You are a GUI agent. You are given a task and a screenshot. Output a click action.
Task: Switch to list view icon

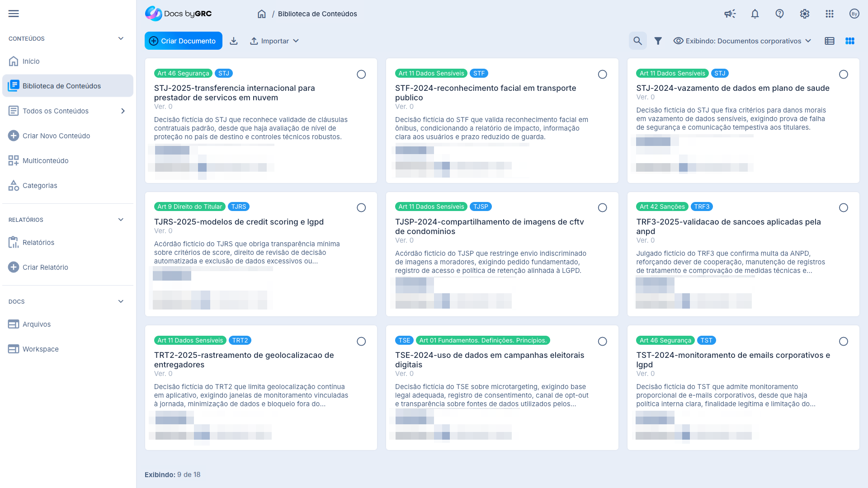830,41
